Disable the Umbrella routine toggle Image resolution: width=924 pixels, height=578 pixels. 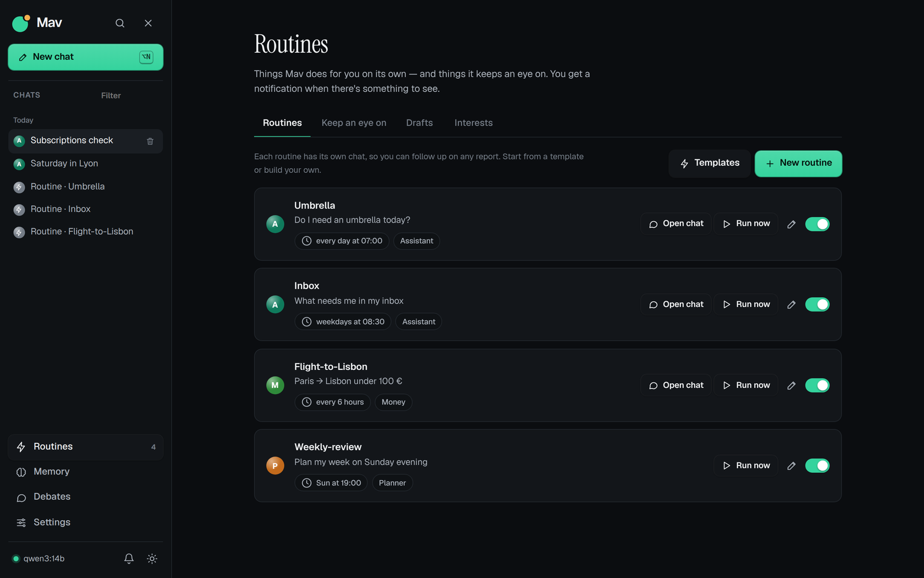(x=817, y=224)
